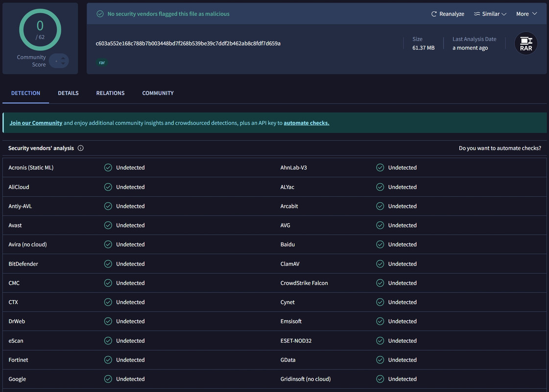
Task: Click the CTX undetected check icon
Action: tap(108, 302)
